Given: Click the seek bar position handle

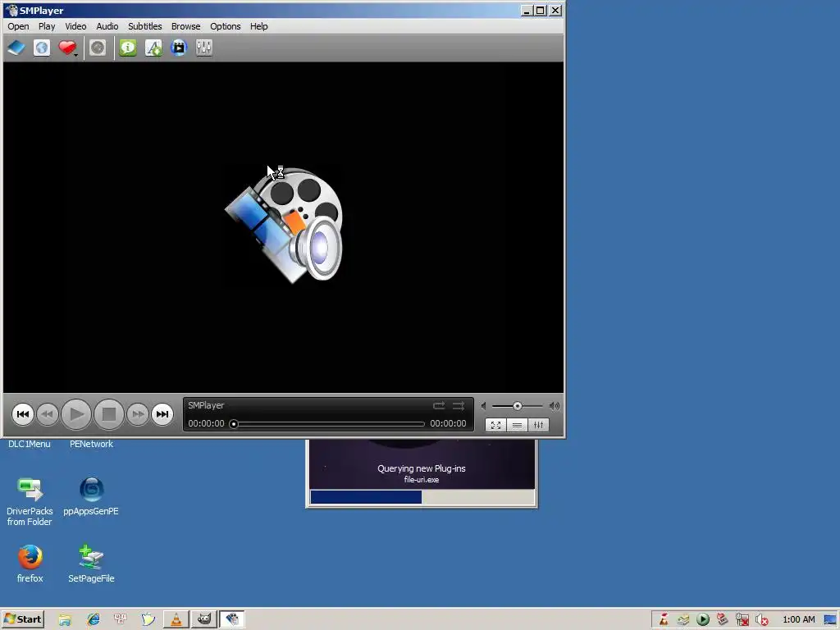Looking at the screenshot, I should pyautogui.click(x=234, y=424).
